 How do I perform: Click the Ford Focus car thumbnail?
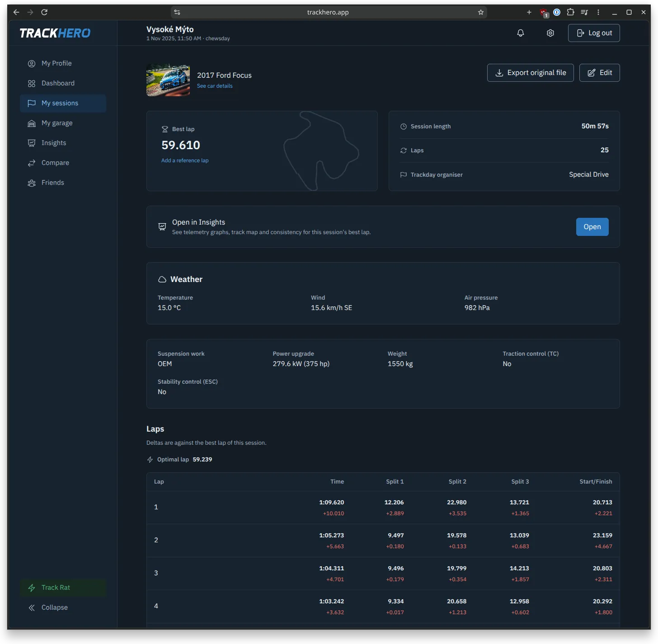[x=168, y=80]
